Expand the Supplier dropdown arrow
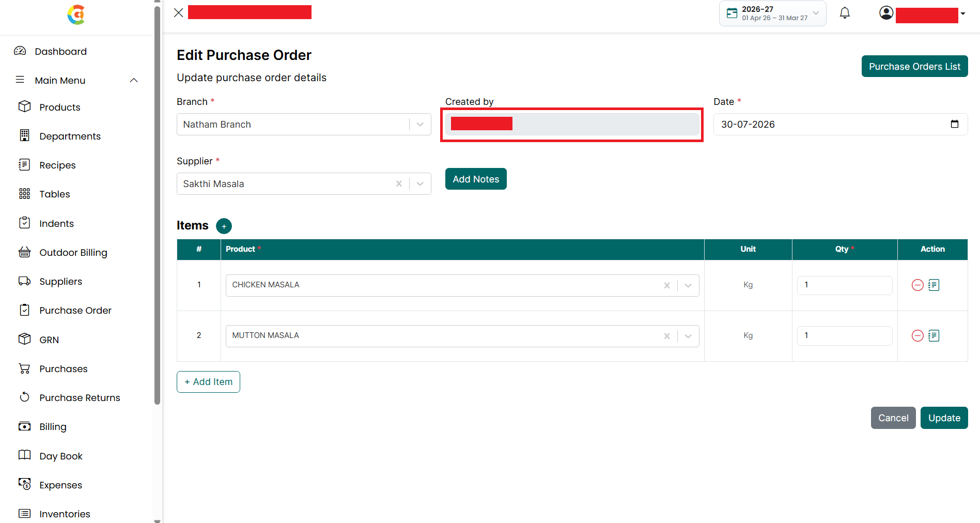 (420, 183)
